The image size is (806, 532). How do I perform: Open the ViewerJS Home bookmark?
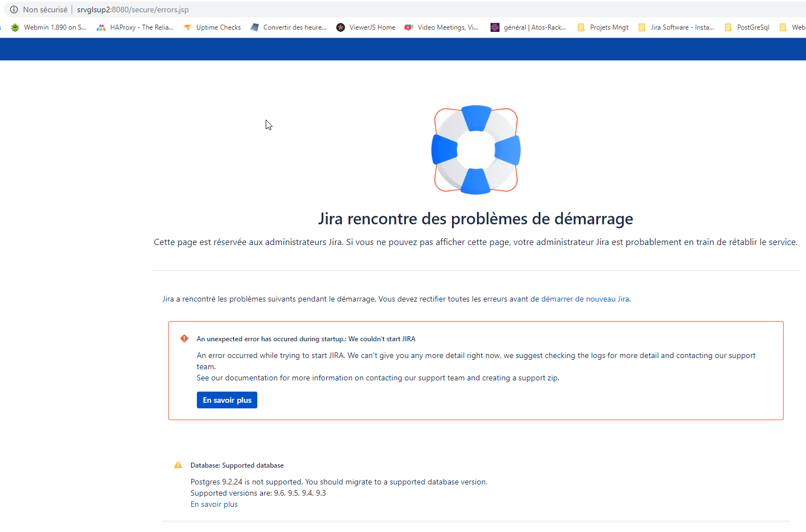(366, 27)
